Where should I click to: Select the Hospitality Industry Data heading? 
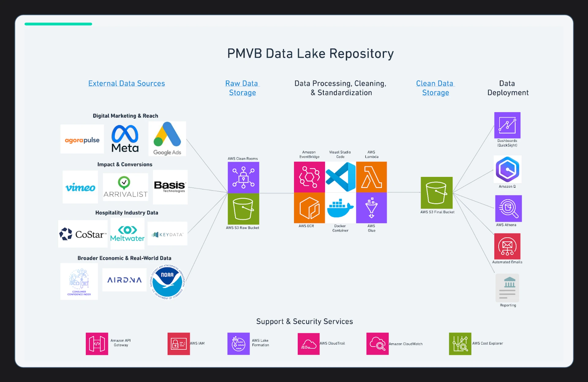click(x=126, y=213)
